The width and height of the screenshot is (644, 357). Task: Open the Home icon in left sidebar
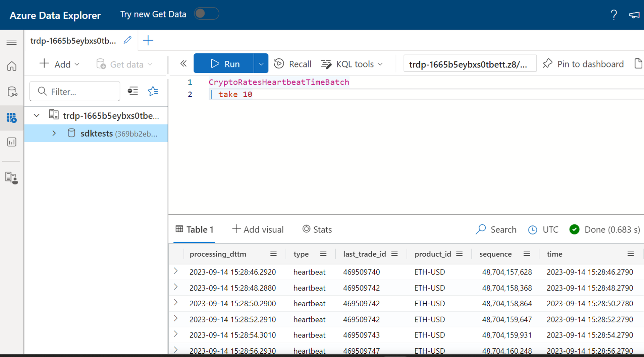pos(12,66)
